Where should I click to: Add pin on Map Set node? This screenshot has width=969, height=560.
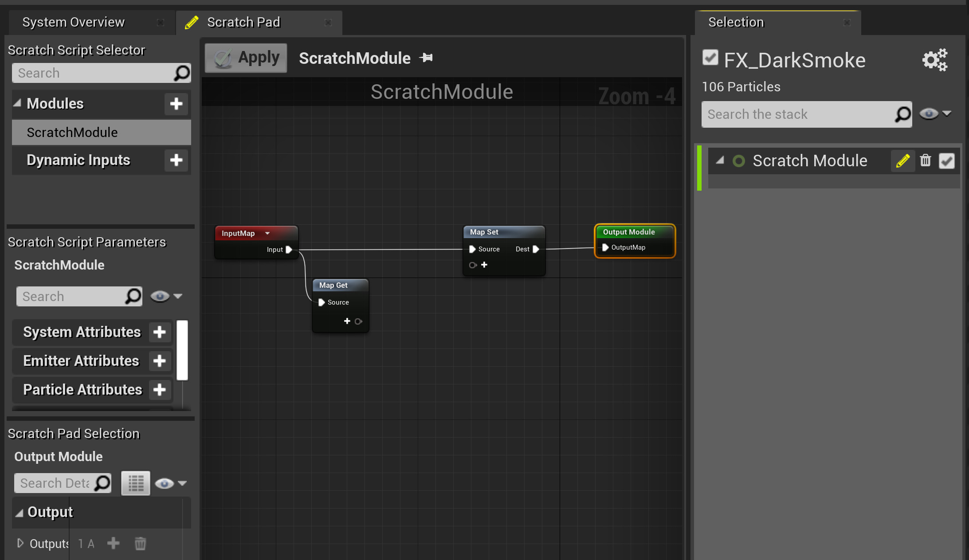click(x=484, y=265)
